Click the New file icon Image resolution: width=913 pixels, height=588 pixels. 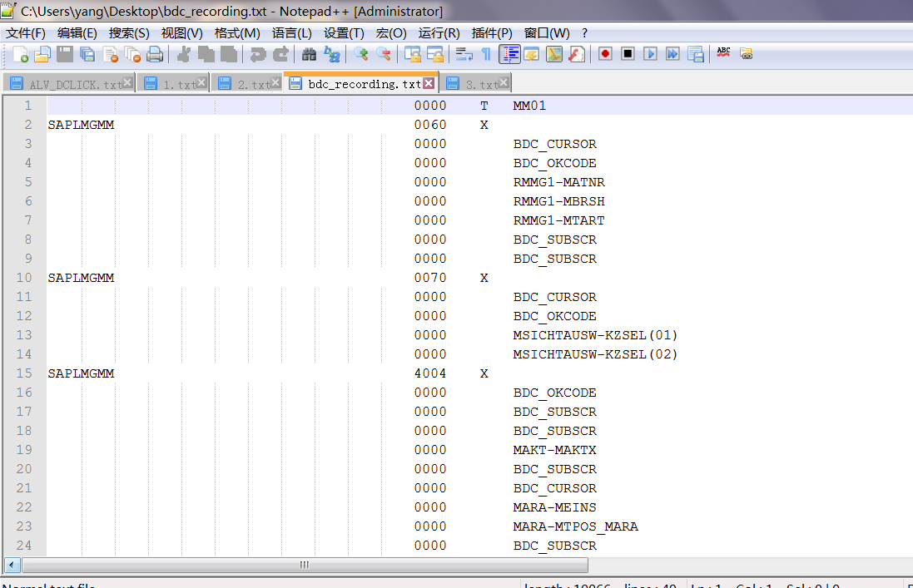click(20, 54)
